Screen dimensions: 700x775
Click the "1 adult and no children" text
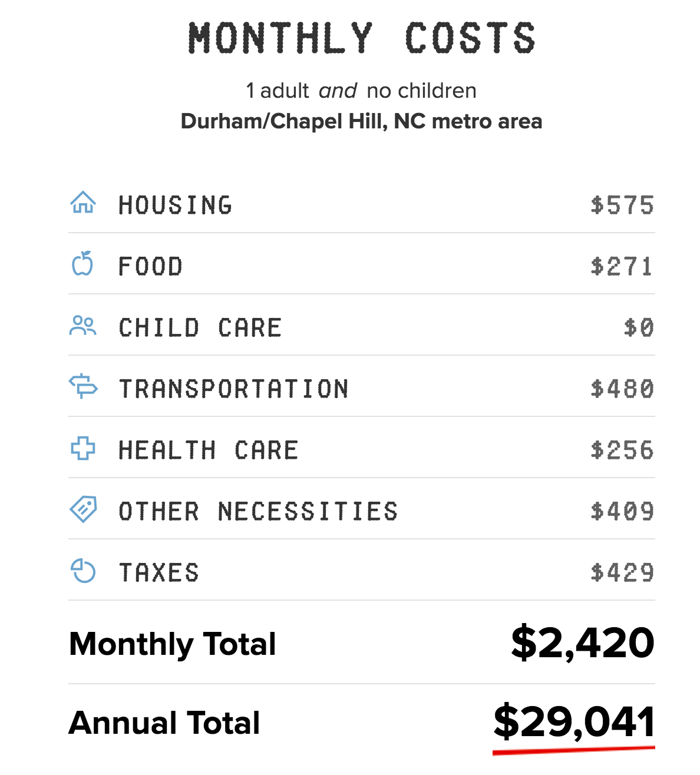(361, 91)
